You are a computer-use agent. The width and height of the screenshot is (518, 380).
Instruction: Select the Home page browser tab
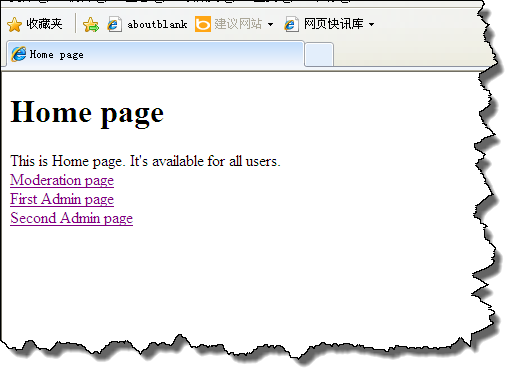pyautogui.click(x=155, y=54)
